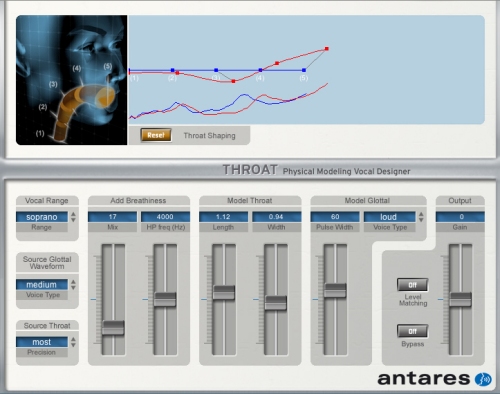This screenshot has width=500, height=394.
Task: Click red control point below point 3
Action: (x=233, y=81)
